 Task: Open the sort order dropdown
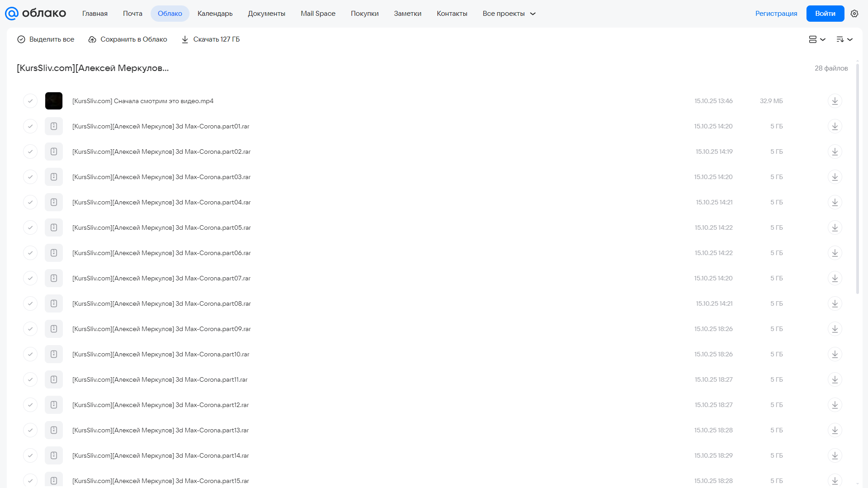pyautogui.click(x=844, y=39)
